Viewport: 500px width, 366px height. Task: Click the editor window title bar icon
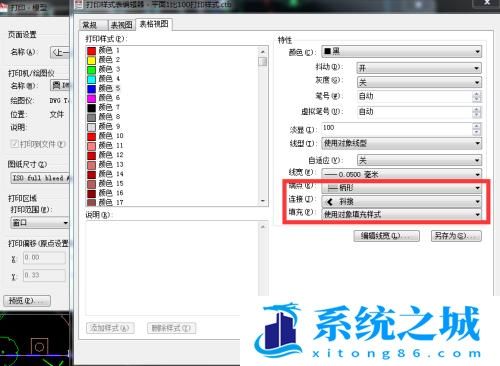click(x=79, y=5)
